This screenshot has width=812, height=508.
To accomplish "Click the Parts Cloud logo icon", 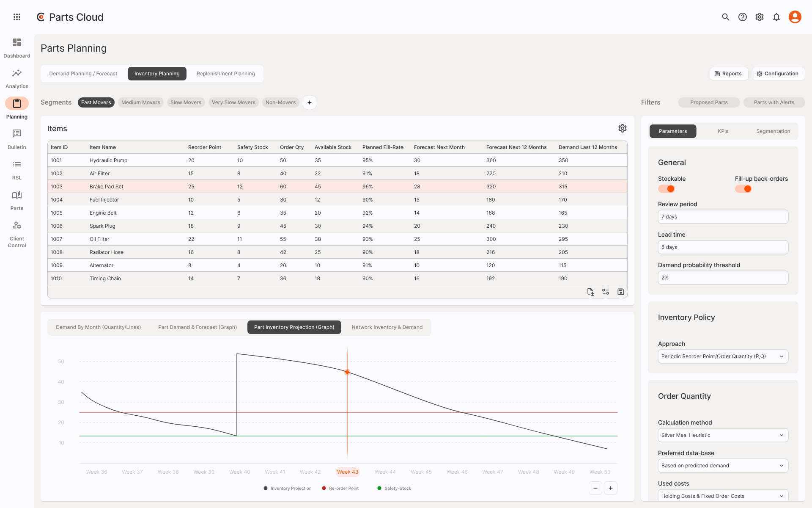I will tap(41, 17).
